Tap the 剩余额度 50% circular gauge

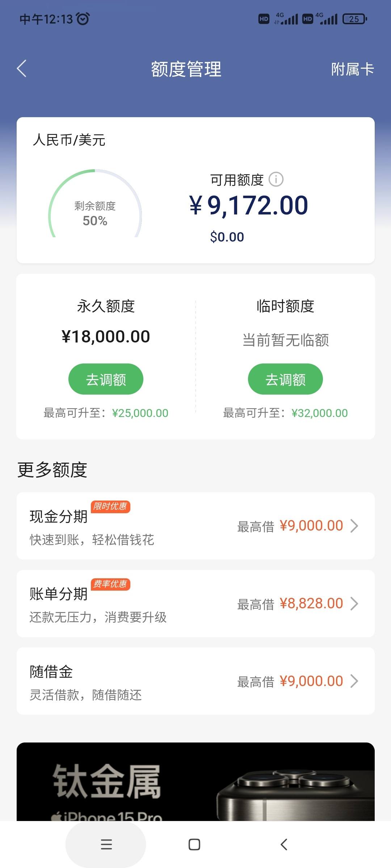tap(95, 204)
